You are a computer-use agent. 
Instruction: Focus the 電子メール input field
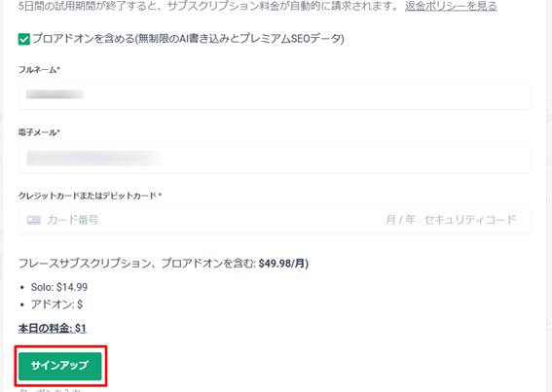[x=275, y=159]
